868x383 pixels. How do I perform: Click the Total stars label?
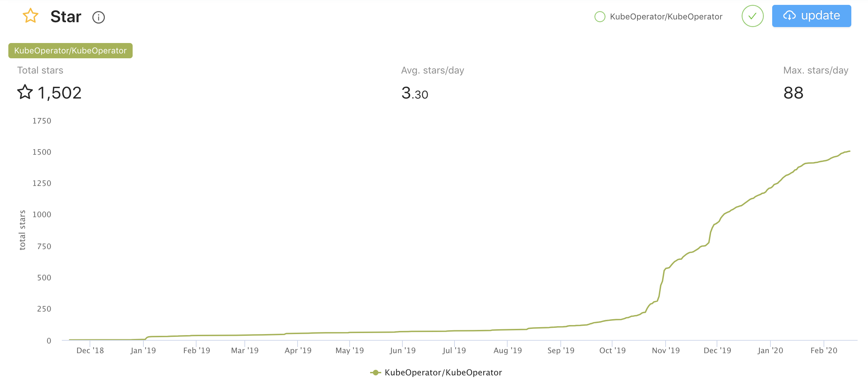40,70
